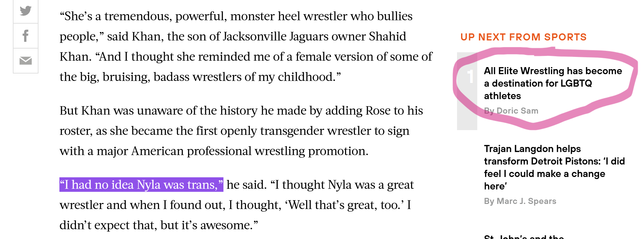This screenshot has width=644, height=239.
Task: Click the highlighted quote about Nyla
Action: [x=141, y=185]
